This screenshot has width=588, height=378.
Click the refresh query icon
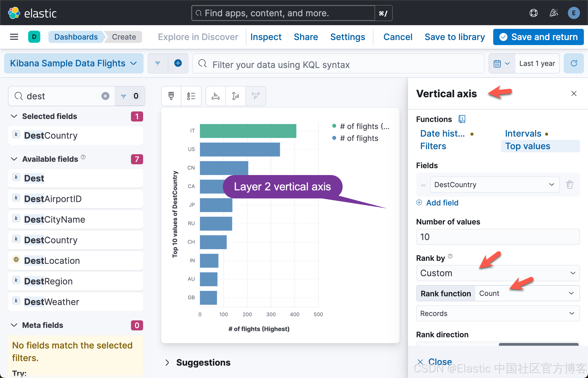pos(574,63)
